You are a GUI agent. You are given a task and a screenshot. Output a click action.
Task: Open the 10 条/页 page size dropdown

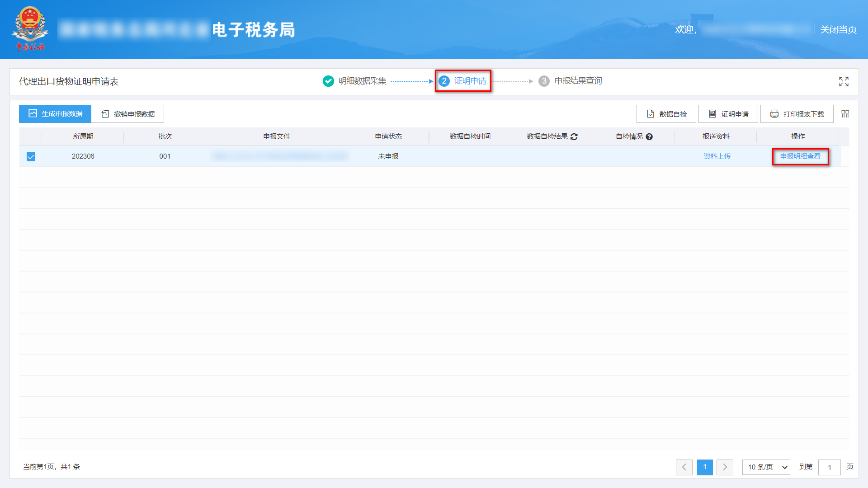[x=766, y=467]
